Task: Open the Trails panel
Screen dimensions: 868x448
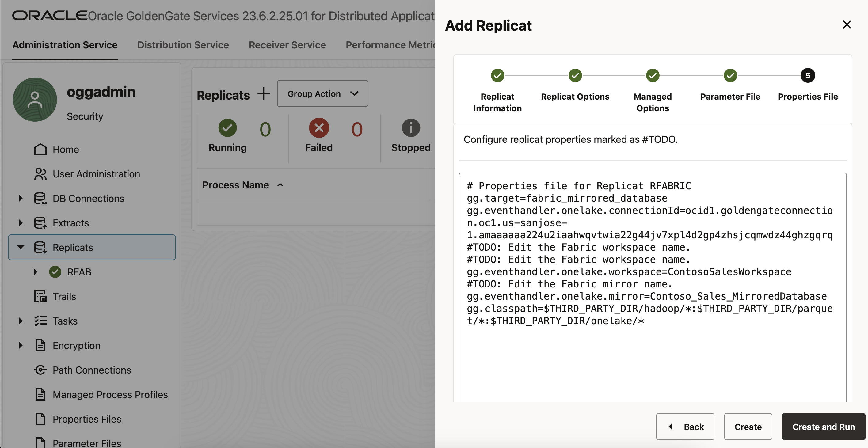Action: pos(64,296)
